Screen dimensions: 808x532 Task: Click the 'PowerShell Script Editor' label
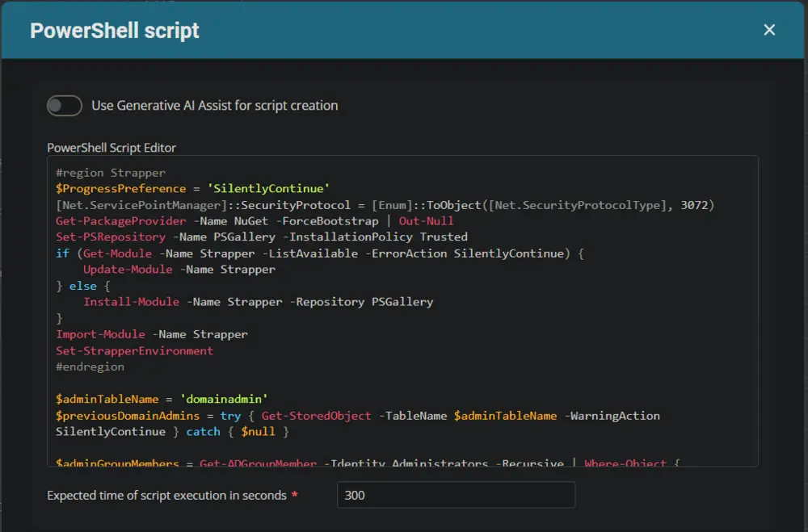point(112,148)
